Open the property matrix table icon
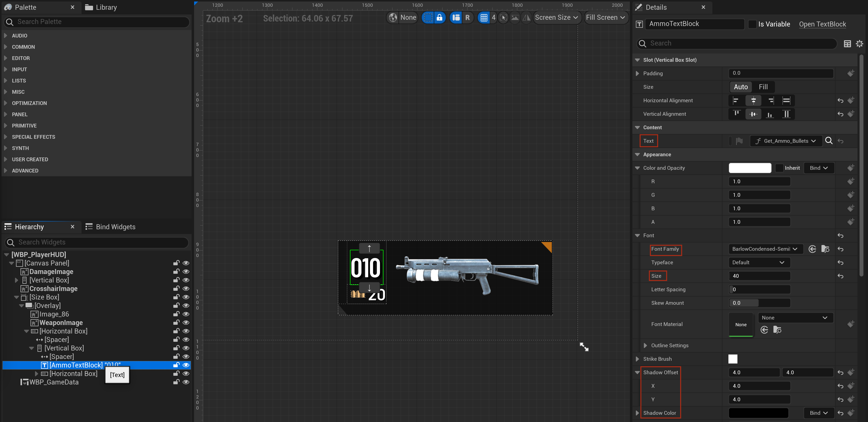This screenshot has height=422, width=868. (x=847, y=44)
